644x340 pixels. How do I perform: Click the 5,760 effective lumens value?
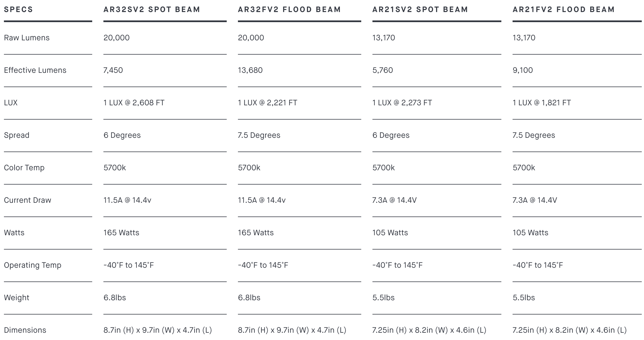[383, 70]
